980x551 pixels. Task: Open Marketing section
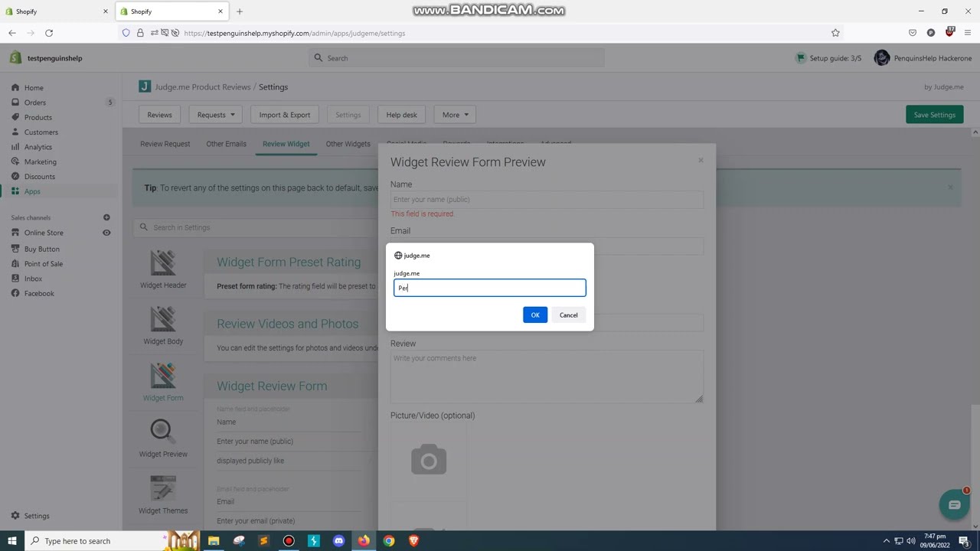[x=40, y=161]
